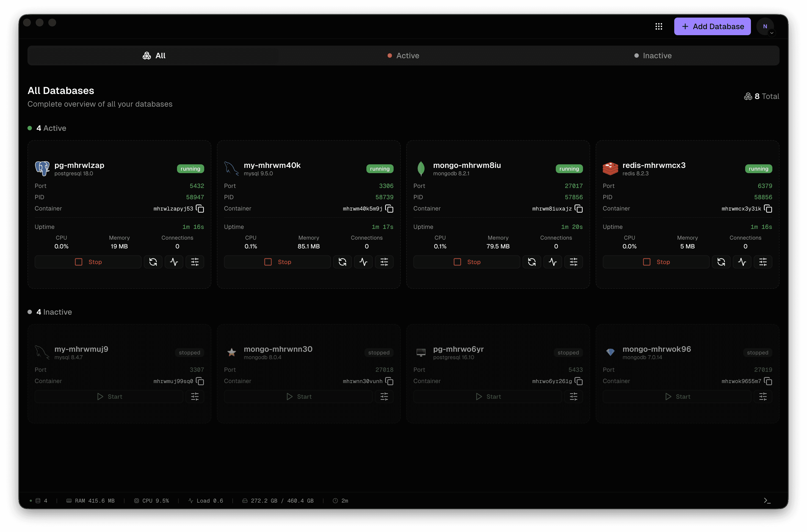This screenshot has width=807, height=532.
Task: Open the apps grid in the top bar
Action: click(659, 26)
